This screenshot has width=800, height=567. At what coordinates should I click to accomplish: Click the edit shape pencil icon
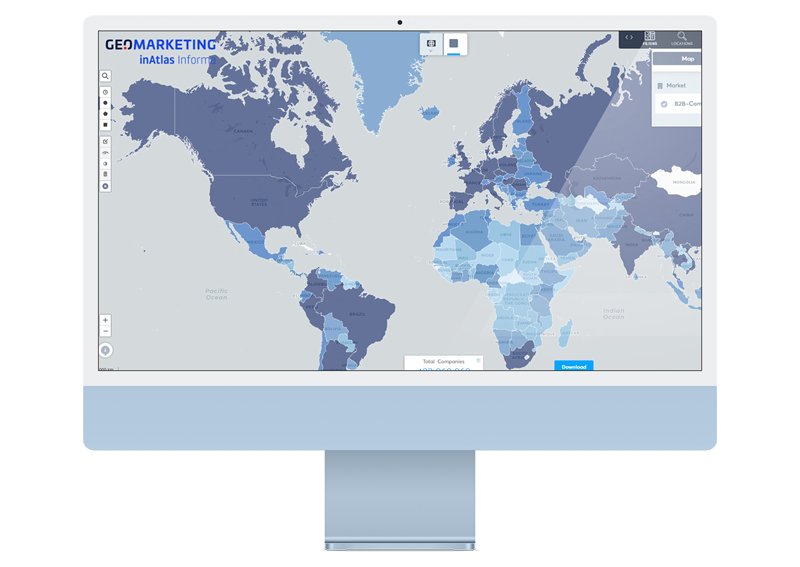[105, 141]
